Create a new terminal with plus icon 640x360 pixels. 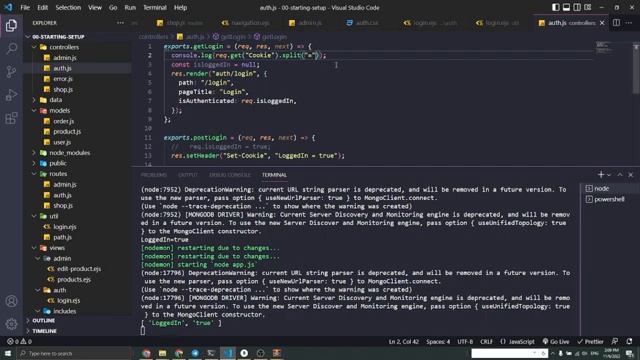coord(600,175)
